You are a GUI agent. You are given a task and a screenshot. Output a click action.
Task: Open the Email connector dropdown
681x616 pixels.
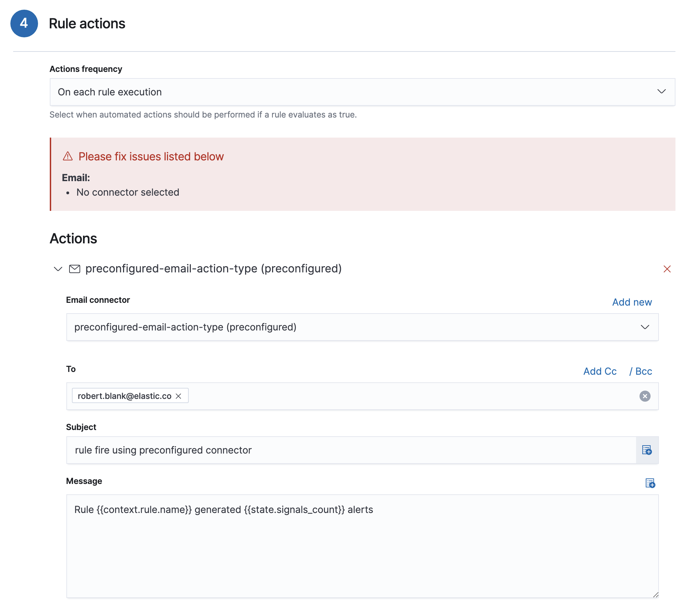point(362,327)
